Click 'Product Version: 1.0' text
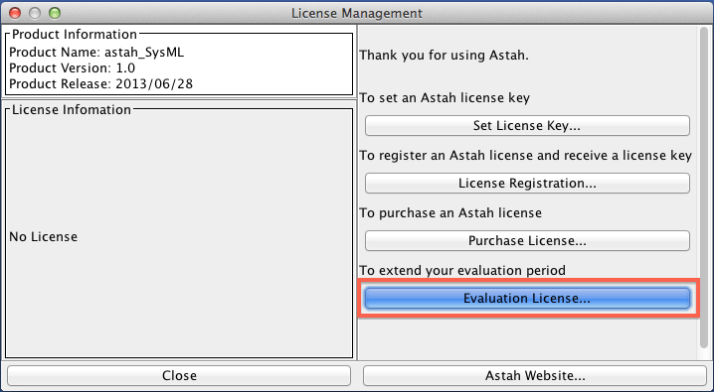Screen dimensions: 714x392 [72, 68]
